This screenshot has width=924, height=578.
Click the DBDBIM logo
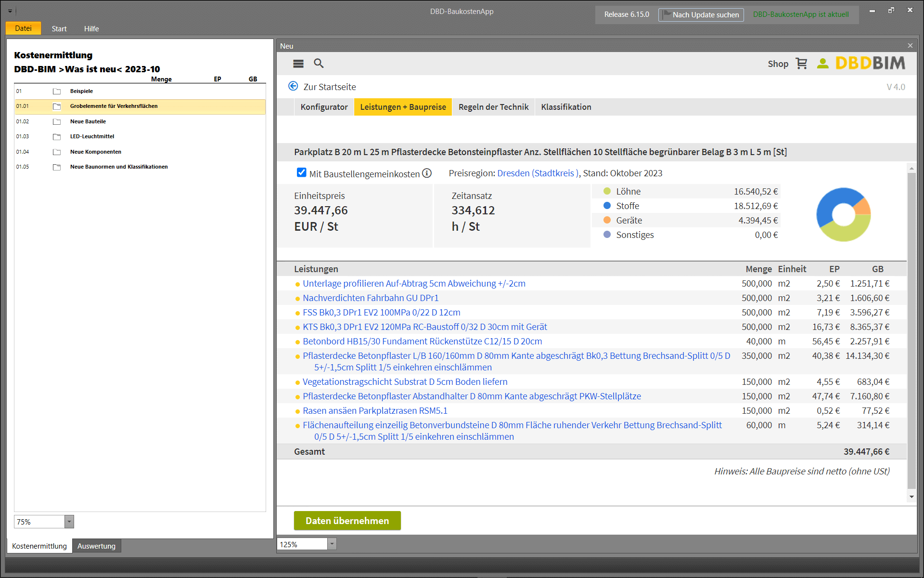(x=870, y=63)
